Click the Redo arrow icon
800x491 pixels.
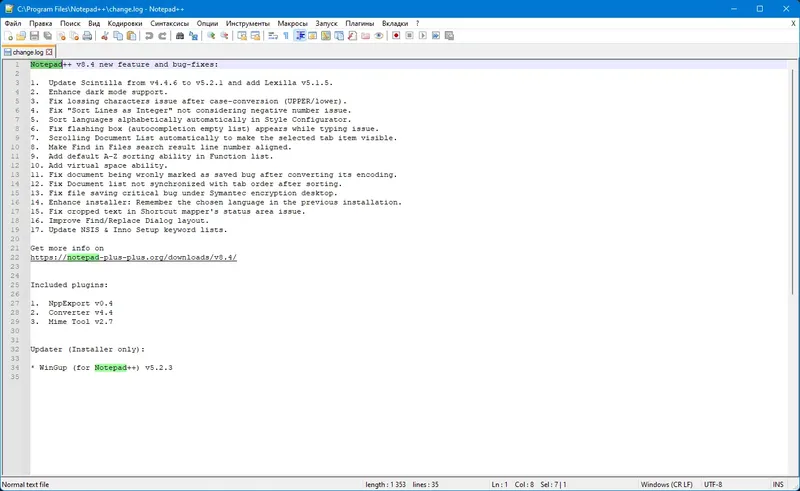(162, 36)
